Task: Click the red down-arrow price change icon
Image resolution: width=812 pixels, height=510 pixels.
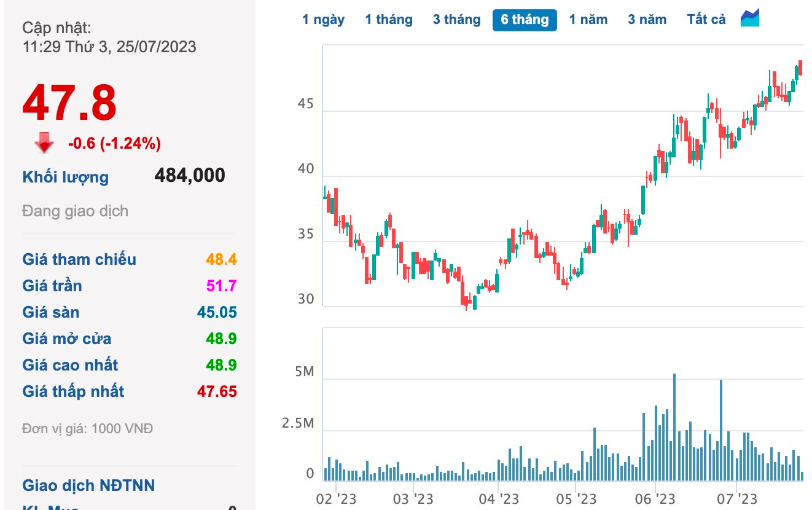Action: 44,143
